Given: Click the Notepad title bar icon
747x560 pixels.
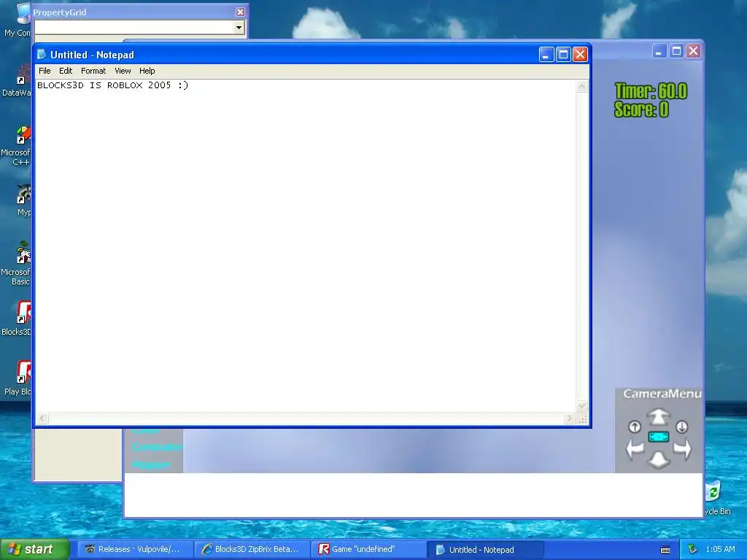Looking at the screenshot, I should point(42,54).
